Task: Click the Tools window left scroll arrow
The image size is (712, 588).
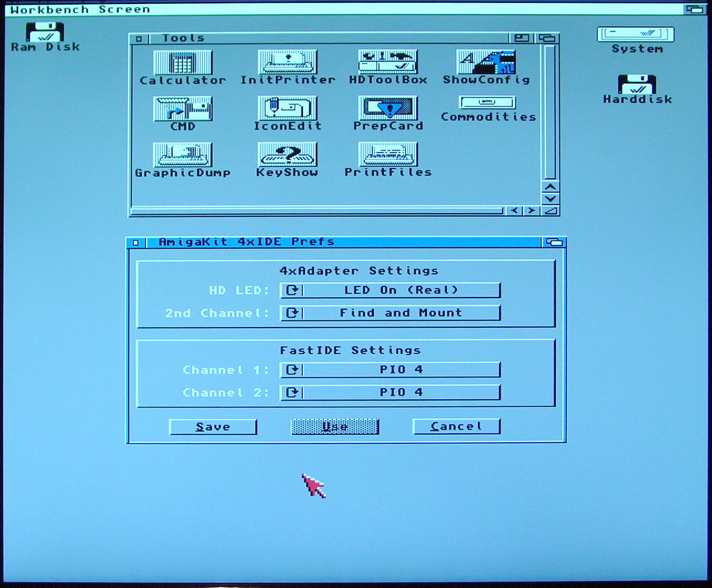Action: [x=515, y=211]
